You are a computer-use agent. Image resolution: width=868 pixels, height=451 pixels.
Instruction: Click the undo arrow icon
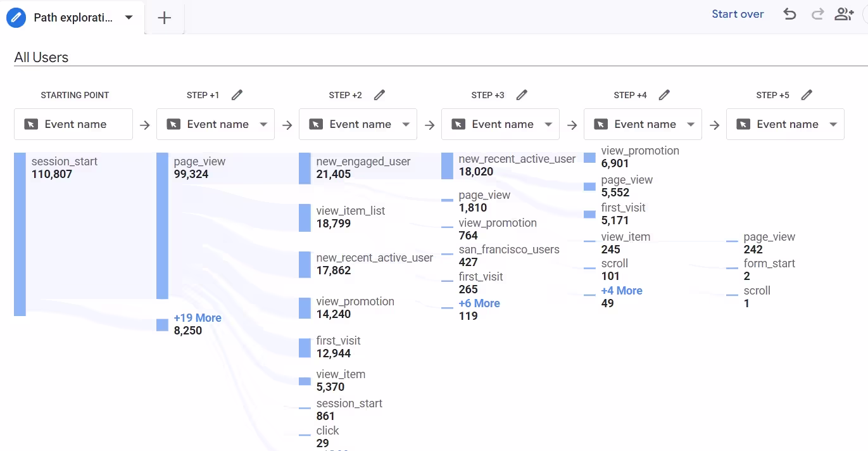789,13
